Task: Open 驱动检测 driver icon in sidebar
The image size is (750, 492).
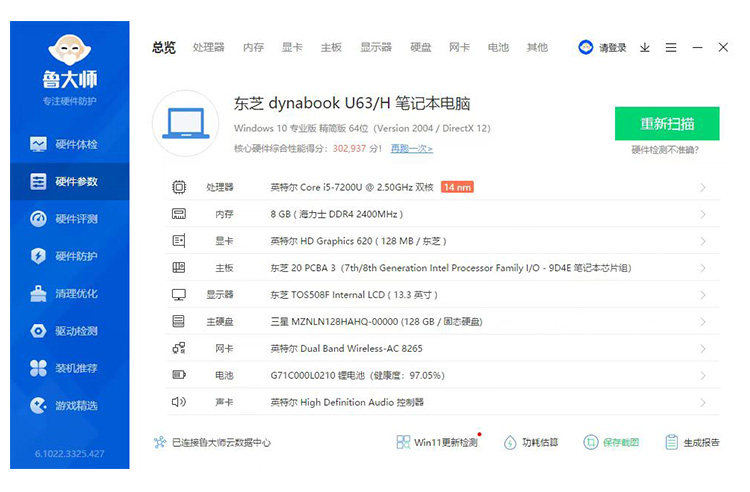Action: pos(38,331)
